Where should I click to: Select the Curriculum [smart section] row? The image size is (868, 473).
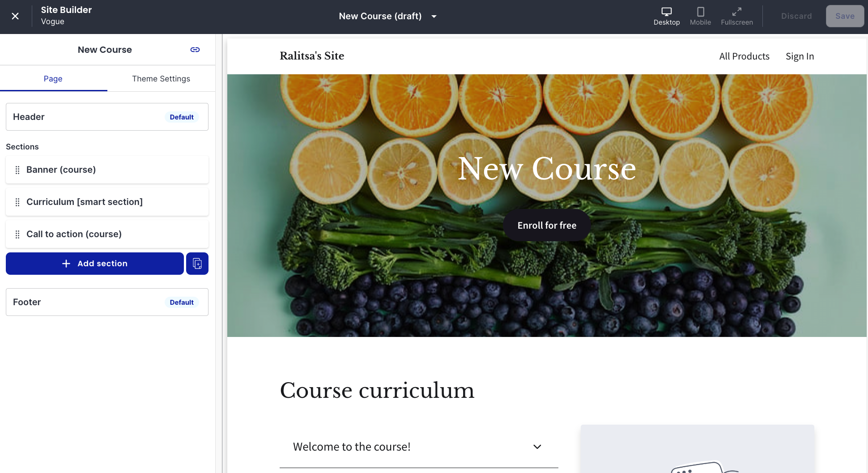tap(107, 202)
